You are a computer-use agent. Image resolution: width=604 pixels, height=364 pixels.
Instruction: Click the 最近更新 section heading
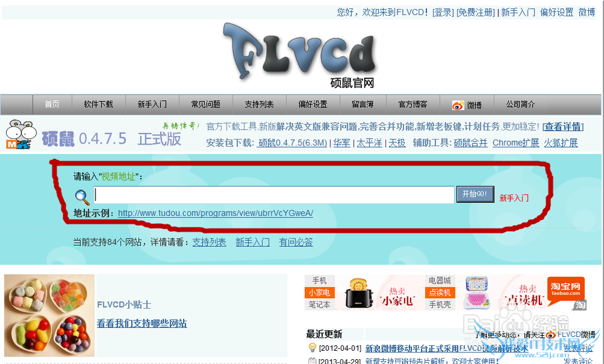pos(324,334)
